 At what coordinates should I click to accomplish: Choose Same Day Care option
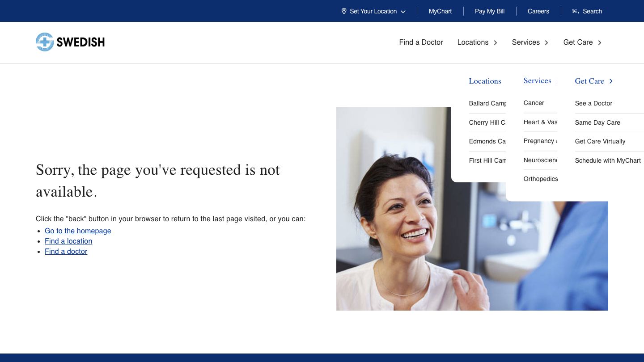coord(597,122)
